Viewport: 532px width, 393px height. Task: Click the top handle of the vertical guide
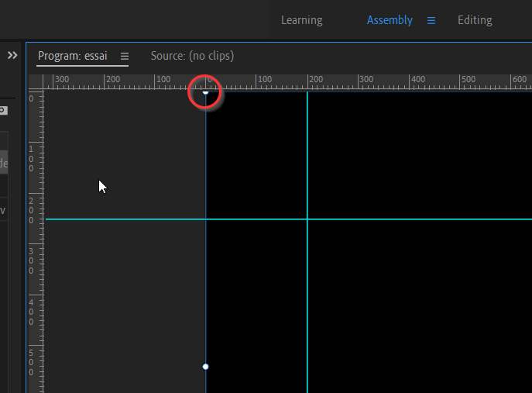coord(206,92)
